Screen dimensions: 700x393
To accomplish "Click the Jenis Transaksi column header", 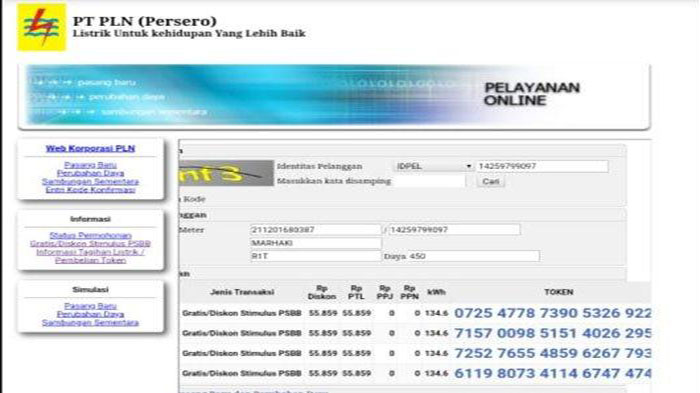I will tap(242, 292).
